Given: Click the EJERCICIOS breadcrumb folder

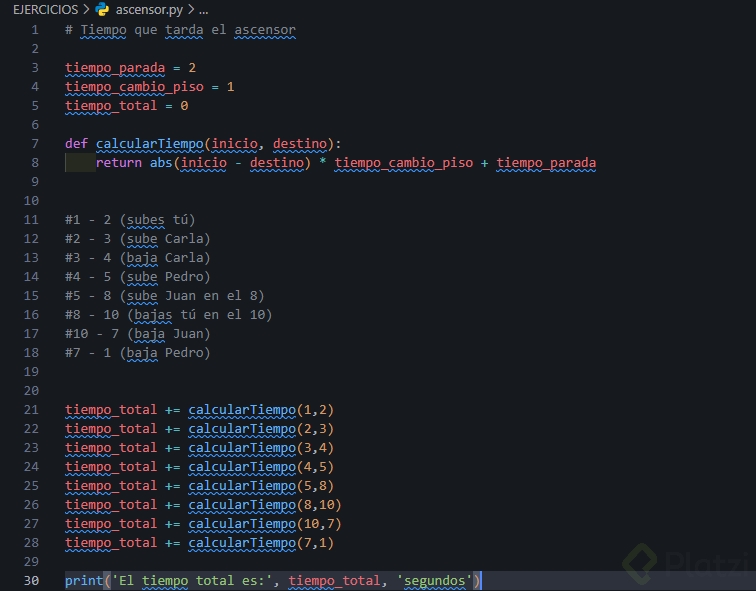Looking at the screenshot, I should (x=45, y=9).
